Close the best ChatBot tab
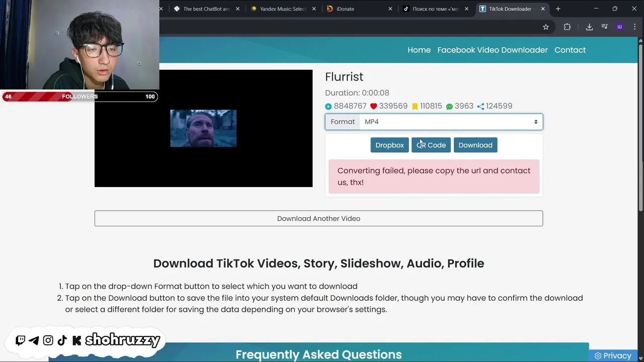The image size is (644, 362). click(x=237, y=9)
